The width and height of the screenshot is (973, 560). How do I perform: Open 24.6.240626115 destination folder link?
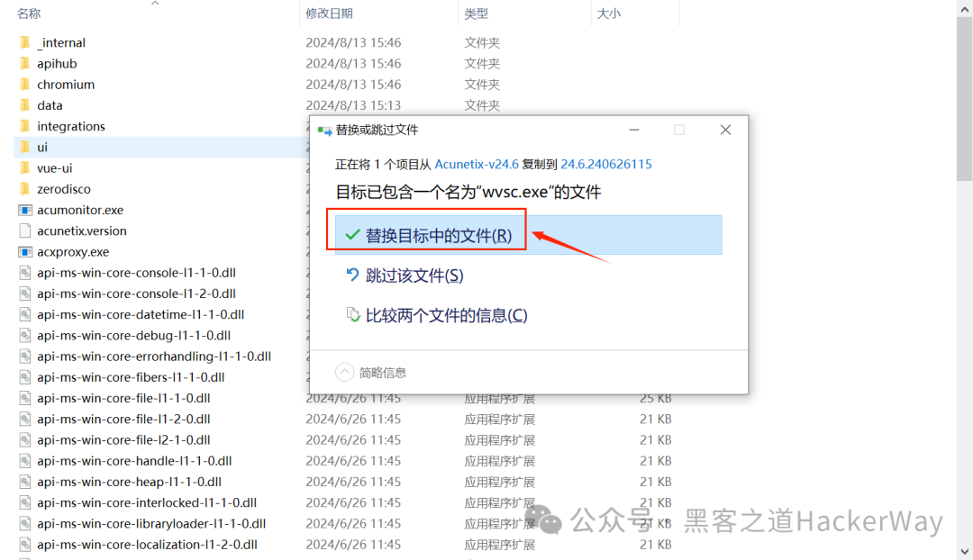[x=606, y=165]
